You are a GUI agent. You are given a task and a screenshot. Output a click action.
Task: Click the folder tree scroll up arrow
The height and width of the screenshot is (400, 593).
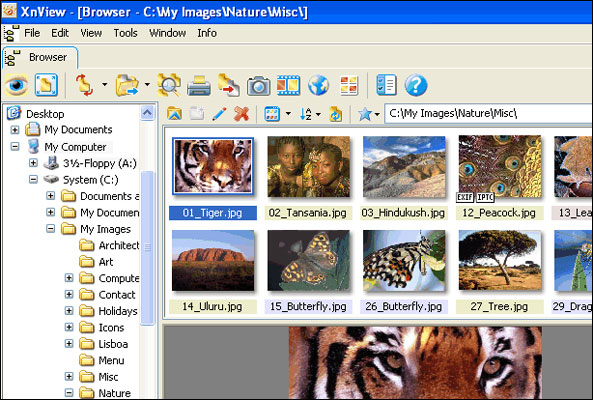147,113
